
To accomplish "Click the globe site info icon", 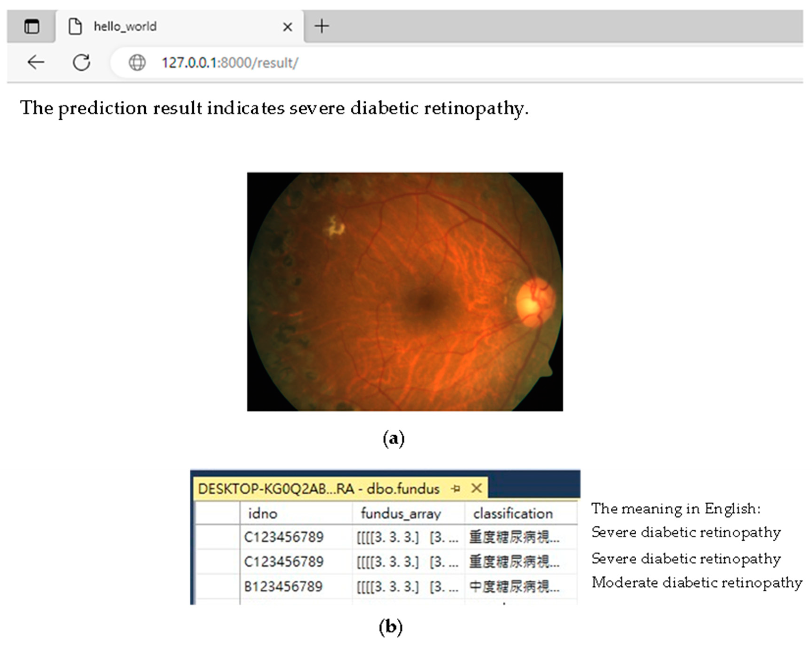I will point(137,63).
